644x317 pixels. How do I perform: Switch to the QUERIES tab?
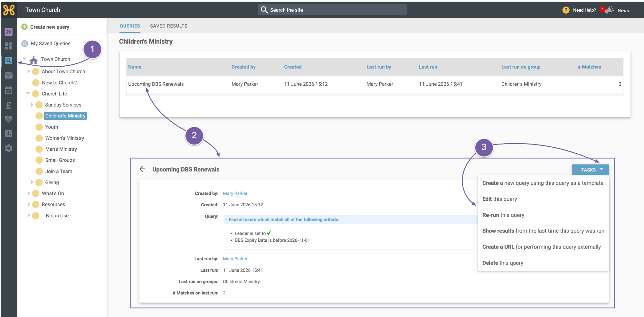[130, 26]
